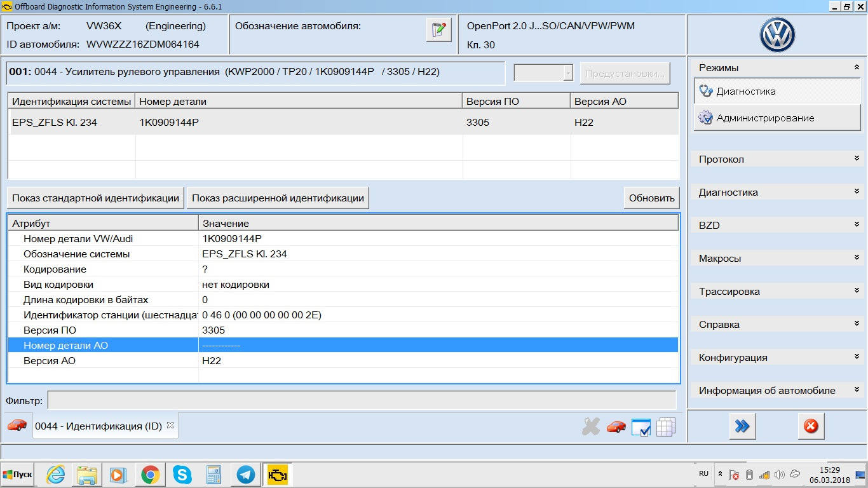868x488 pixels.
Task: Click the Атрибут column header
Action: (x=103, y=223)
